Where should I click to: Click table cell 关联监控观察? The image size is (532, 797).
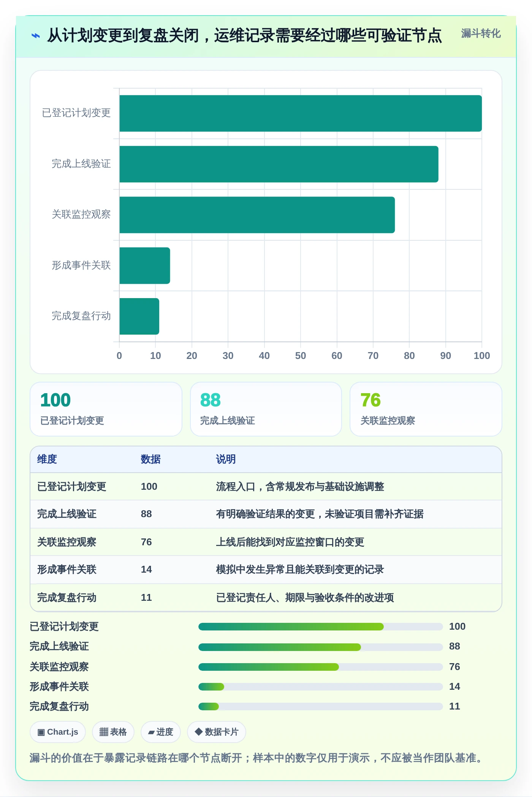[x=67, y=542]
